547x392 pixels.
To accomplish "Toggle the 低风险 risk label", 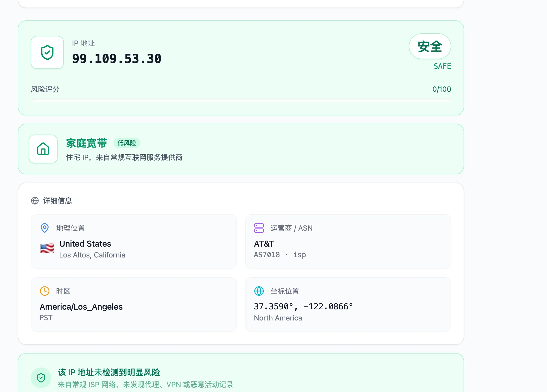I will (126, 143).
